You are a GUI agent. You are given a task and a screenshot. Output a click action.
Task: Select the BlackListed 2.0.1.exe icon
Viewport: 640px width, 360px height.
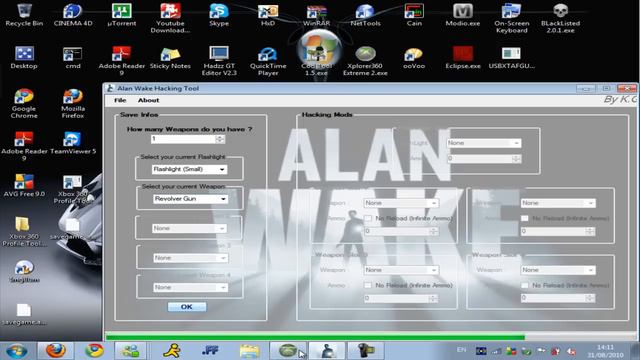(560, 17)
